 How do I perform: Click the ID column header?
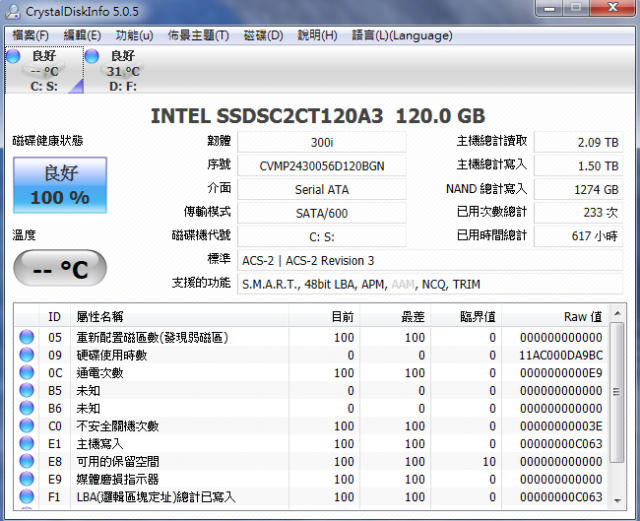54,316
